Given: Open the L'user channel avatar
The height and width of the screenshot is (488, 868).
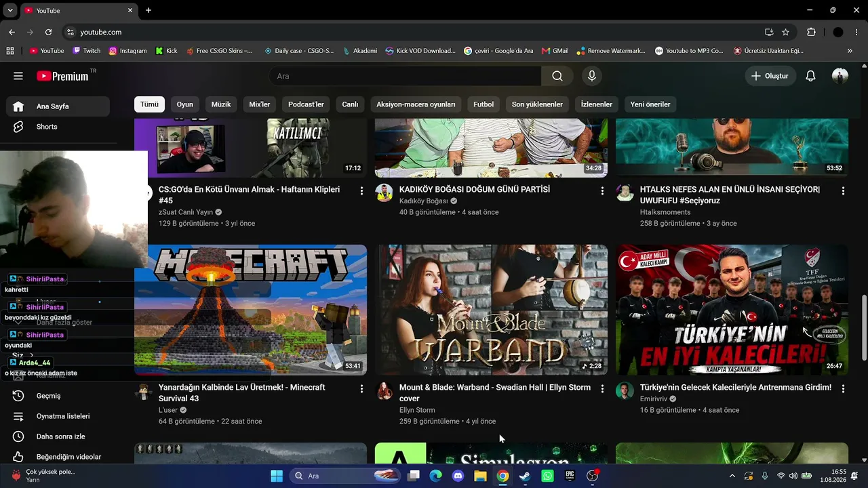Looking at the screenshot, I should [143, 390].
